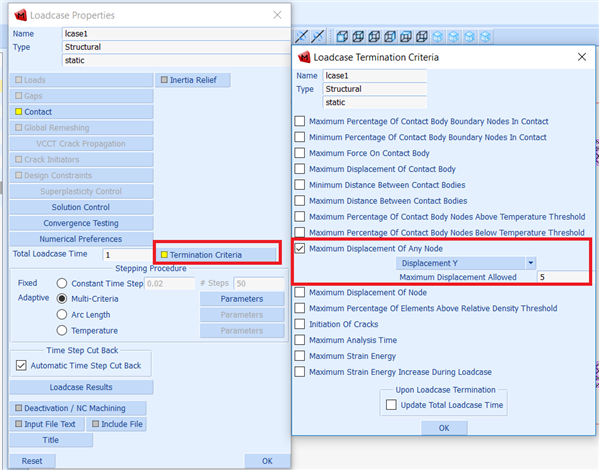Click the first light-blue isometric cube icon

point(438,37)
